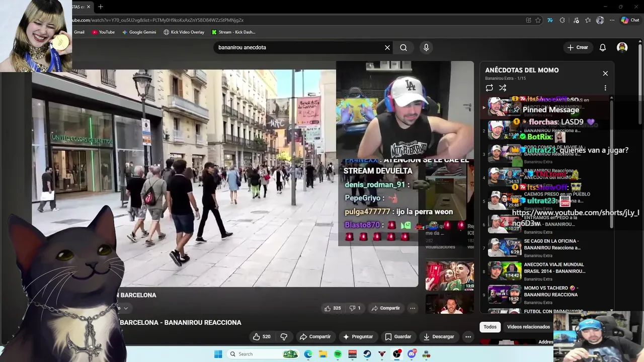Open the browser media control music icon
The image size is (644, 362).
(x=576, y=20)
